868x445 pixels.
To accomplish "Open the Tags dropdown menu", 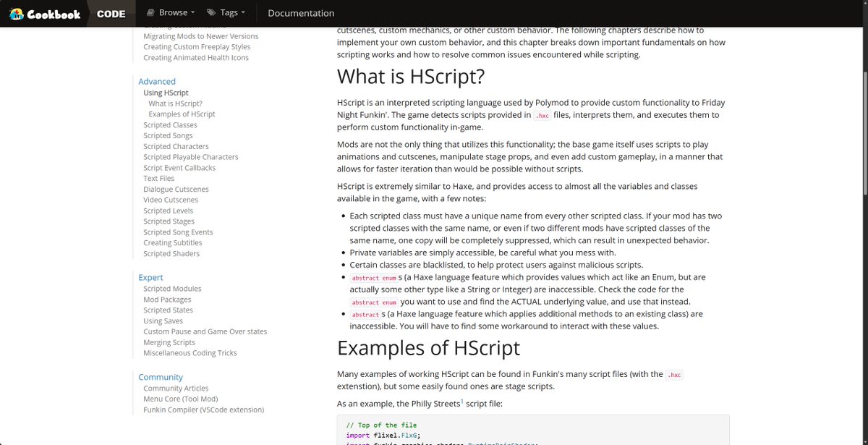I will pos(226,12).
